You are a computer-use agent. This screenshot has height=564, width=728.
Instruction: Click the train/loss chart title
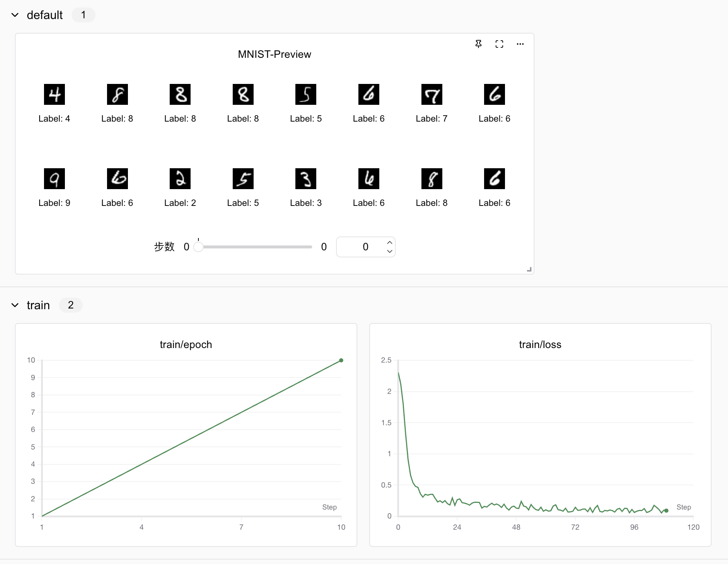(540, 344)
